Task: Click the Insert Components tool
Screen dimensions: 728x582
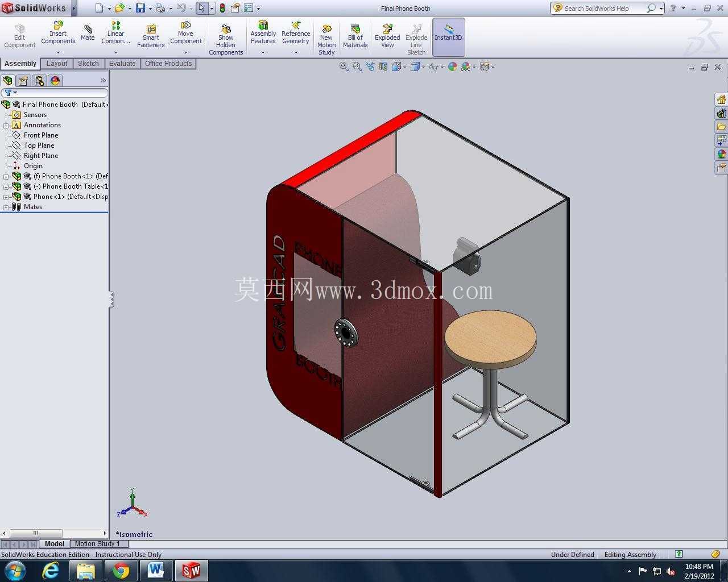Action: pos(58,33)
